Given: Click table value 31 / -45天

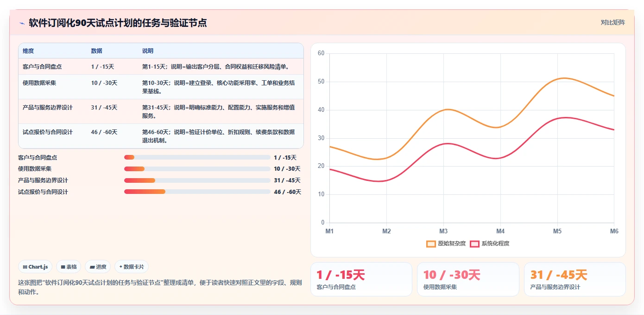Looking at the screenshot, I should pos(104,108).
